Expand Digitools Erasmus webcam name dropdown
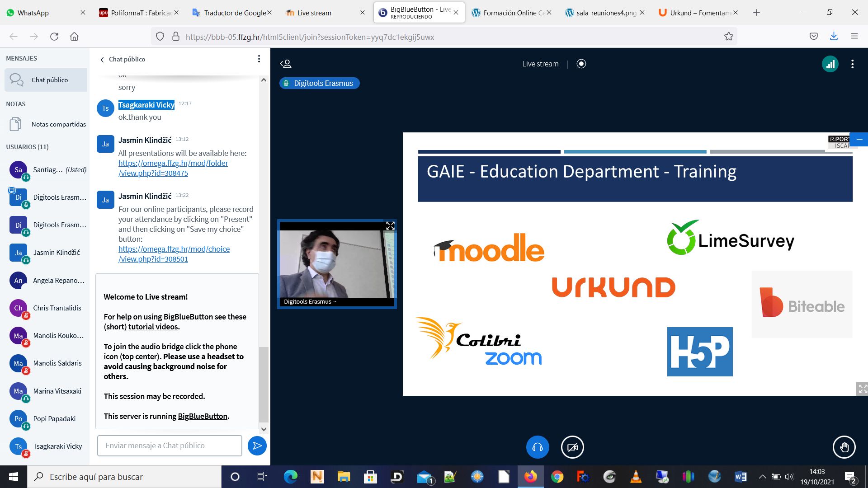Screen dimensions: 868x488 point(310,302)
